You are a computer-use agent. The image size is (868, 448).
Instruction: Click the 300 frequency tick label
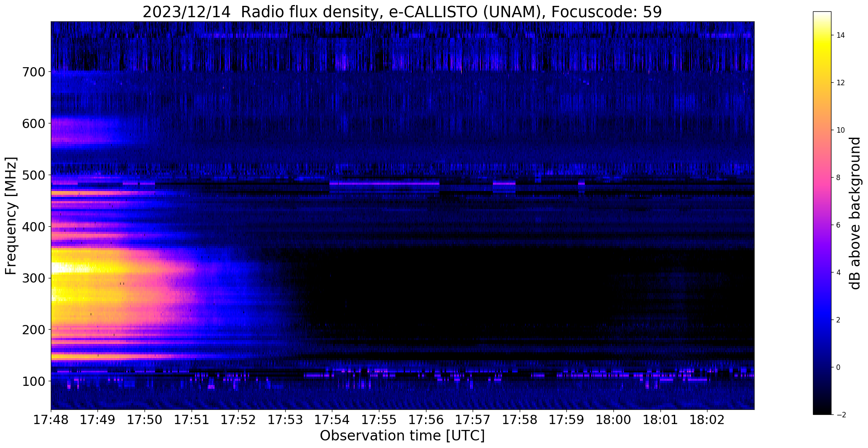tap(33, 278)
